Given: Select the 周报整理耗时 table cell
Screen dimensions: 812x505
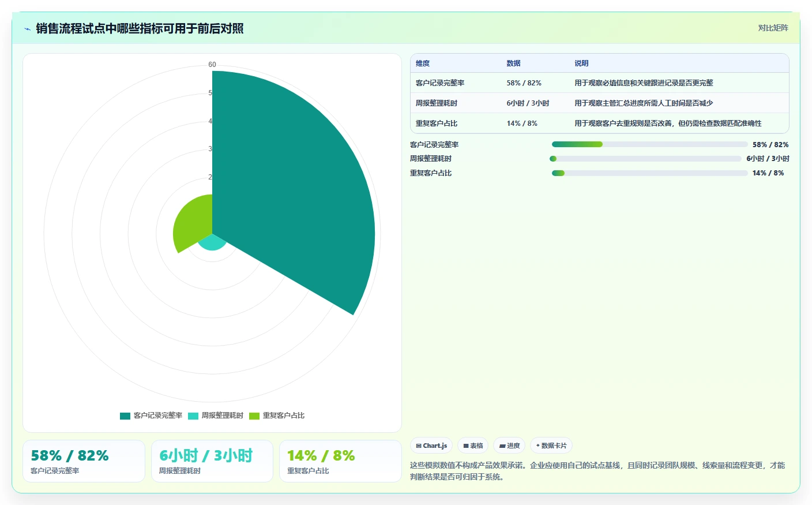Looking at the screenshot, I should (437, 103).
